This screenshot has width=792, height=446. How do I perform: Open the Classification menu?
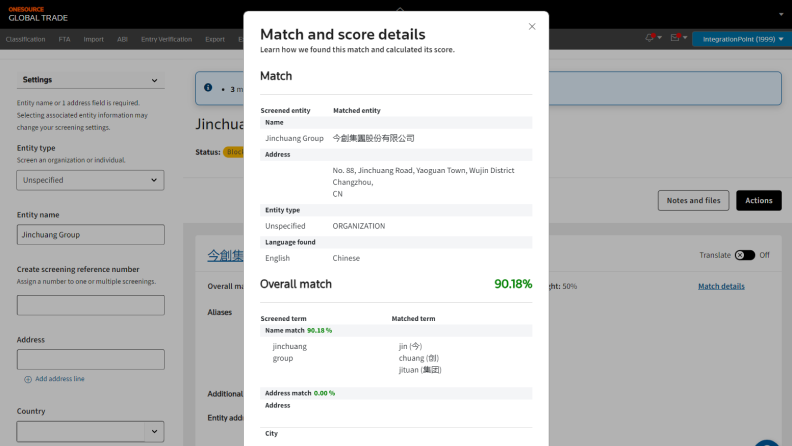[x=25, y=39]
